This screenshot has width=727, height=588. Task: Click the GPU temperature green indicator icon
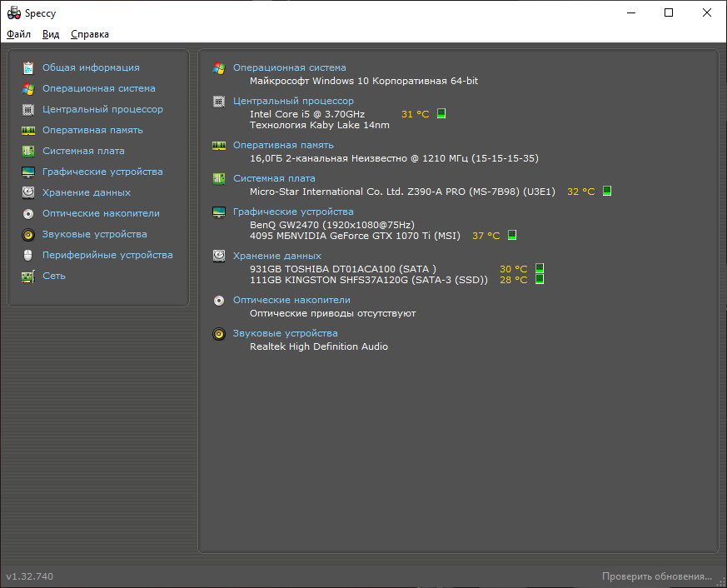click(x=512, y=235)
